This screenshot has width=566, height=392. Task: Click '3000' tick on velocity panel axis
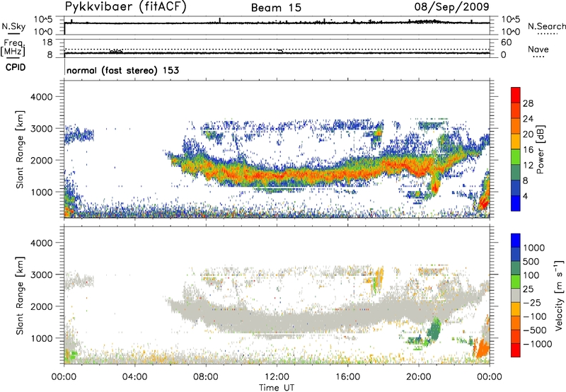click(41, 275)
